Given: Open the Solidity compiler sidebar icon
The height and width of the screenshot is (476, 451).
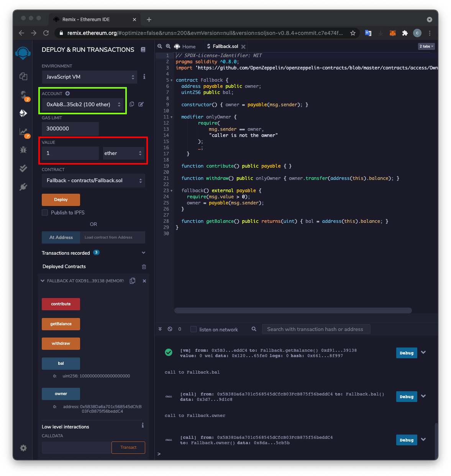Looking at the screenshot, I should [23, 94].
